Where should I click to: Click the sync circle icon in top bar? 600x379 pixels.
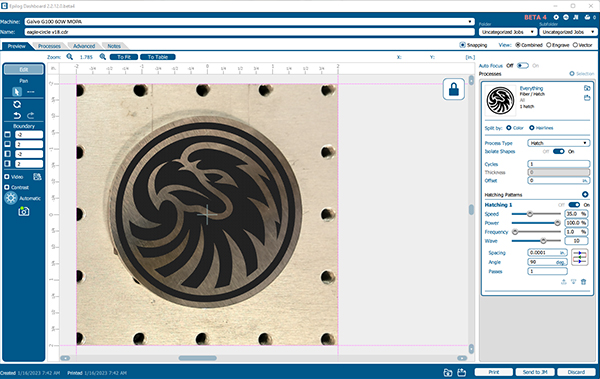coord(566,18)
